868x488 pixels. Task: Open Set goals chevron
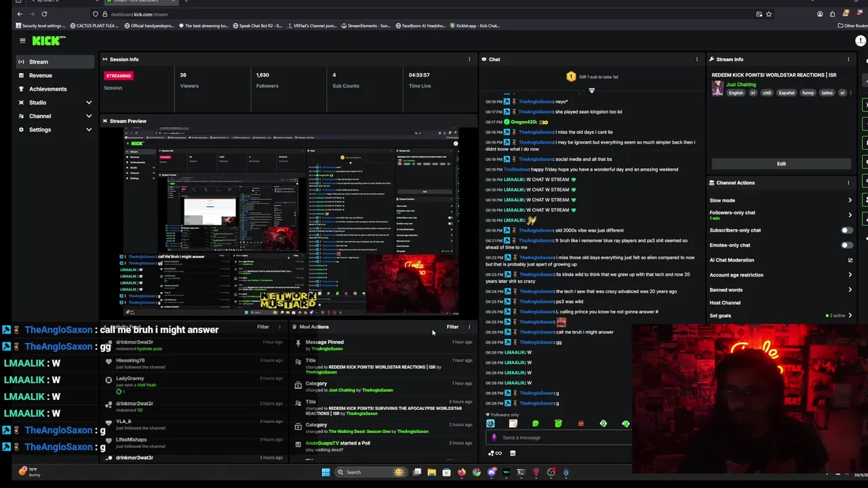click(x=850, y=315)
